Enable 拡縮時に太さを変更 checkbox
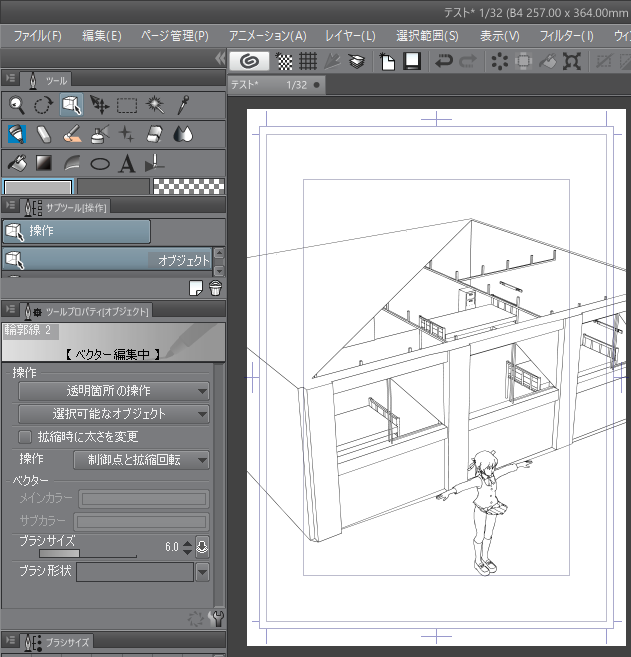 (x=26, y=437)
